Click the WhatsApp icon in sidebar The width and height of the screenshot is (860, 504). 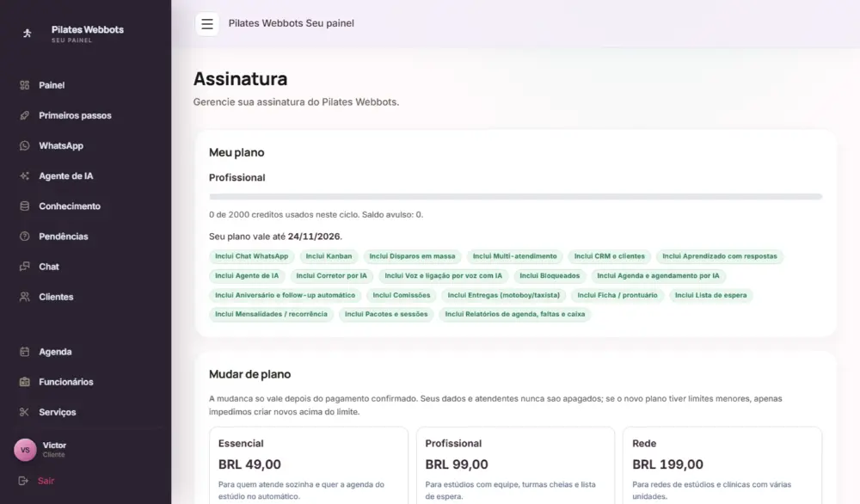[x=25, y=145]
